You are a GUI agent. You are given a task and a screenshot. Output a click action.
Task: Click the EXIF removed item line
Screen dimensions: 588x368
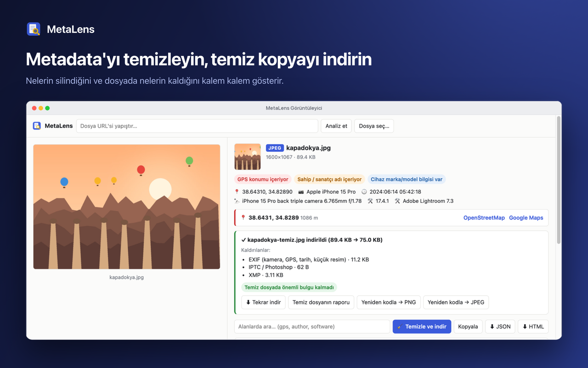[309, 259]
